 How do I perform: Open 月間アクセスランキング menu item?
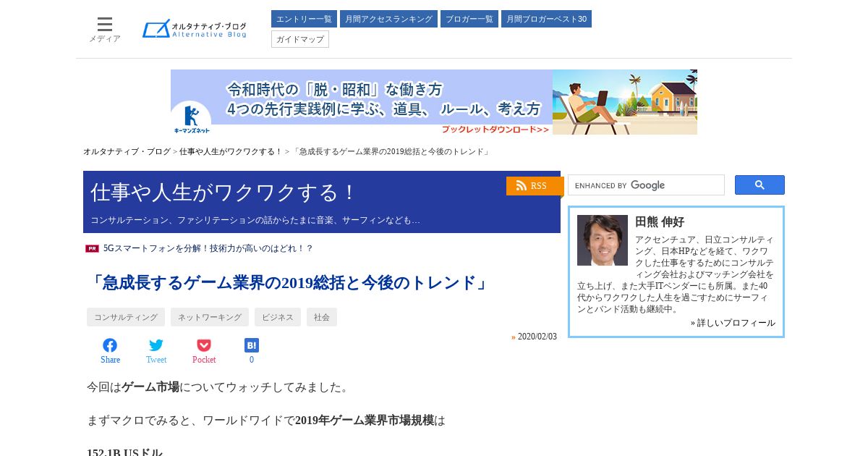pyautogui.click(x=388, y=19)
